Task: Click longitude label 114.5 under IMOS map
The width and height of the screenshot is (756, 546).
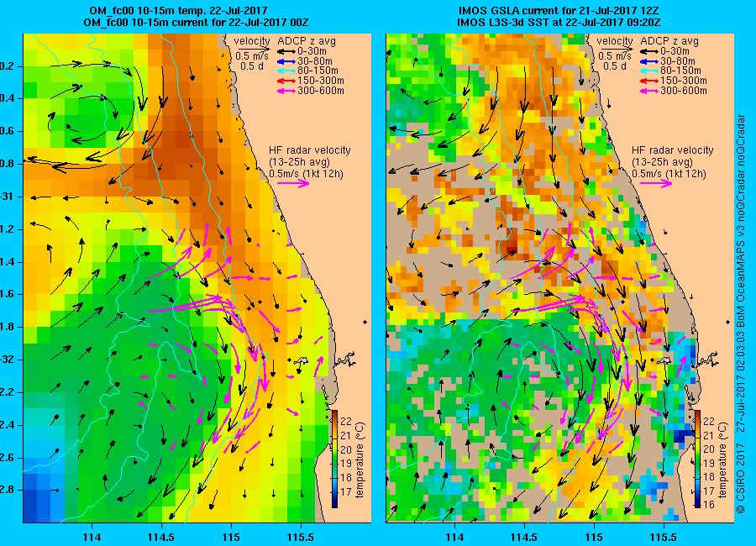Action: pyautogui.click(x=523, y=538)
